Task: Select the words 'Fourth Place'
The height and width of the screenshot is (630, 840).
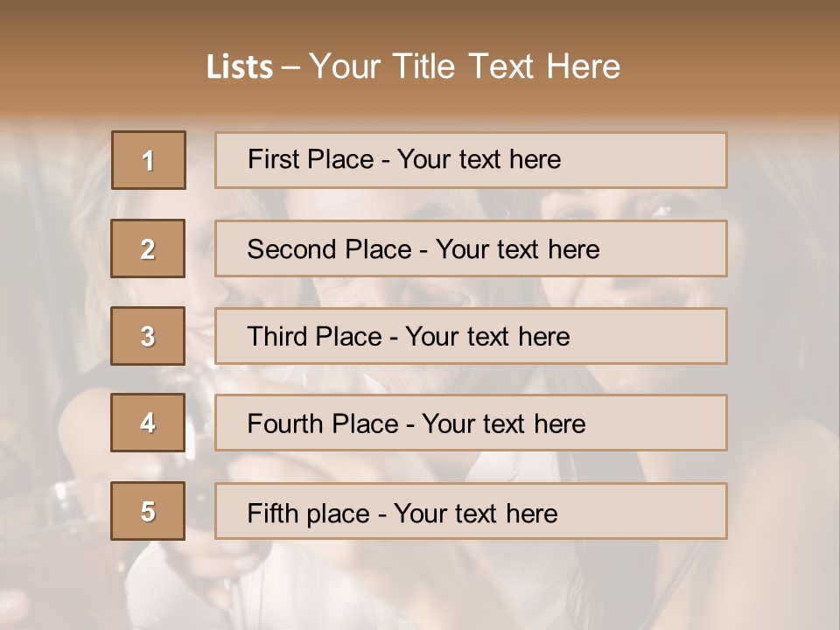Action: 324,424
